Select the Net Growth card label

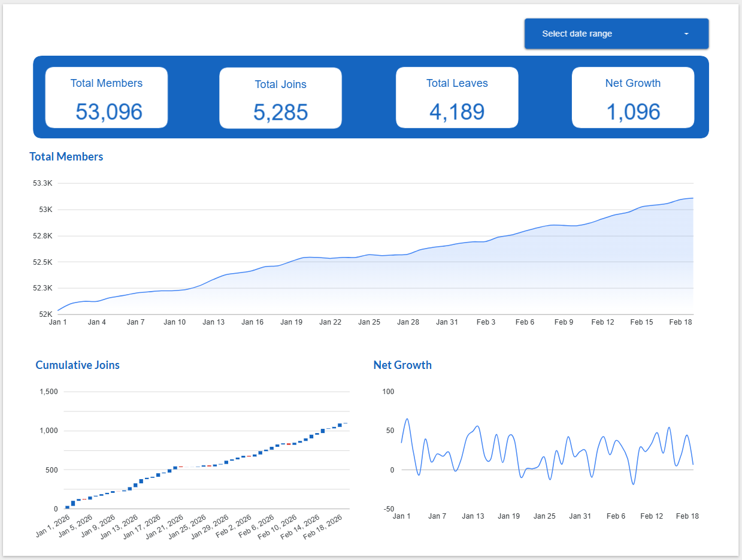pos(633,83)
